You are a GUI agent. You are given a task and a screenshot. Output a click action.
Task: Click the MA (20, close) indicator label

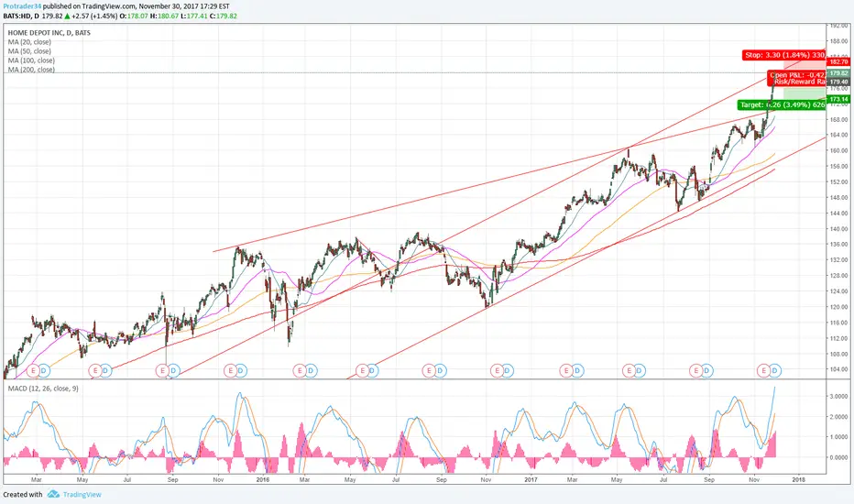tap(29, 42)
